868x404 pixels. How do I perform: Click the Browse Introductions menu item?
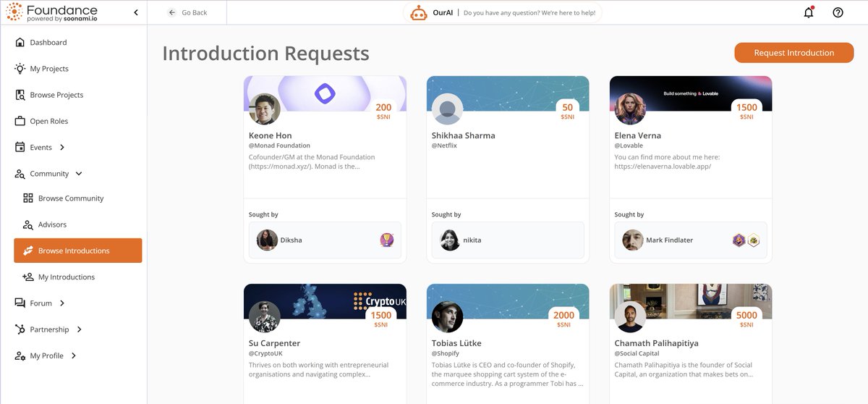pos(78,251)
